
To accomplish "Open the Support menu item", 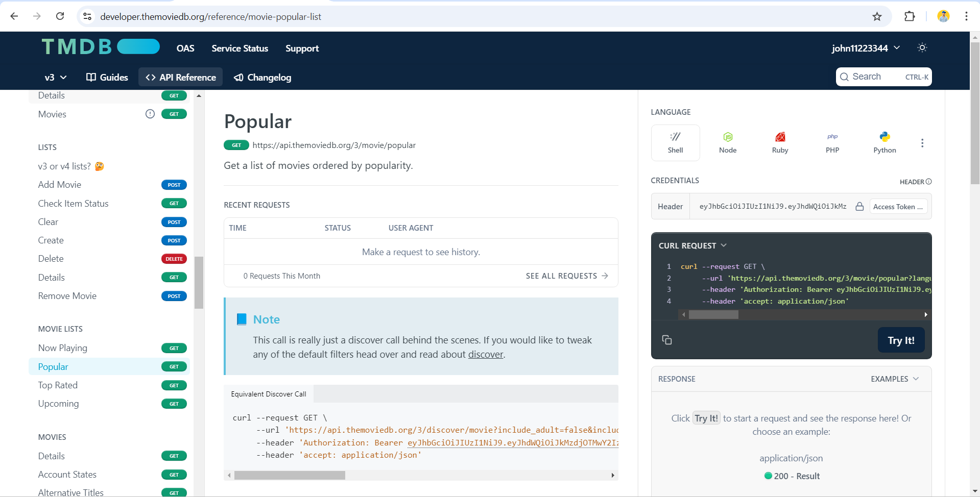I will [302, 48].
